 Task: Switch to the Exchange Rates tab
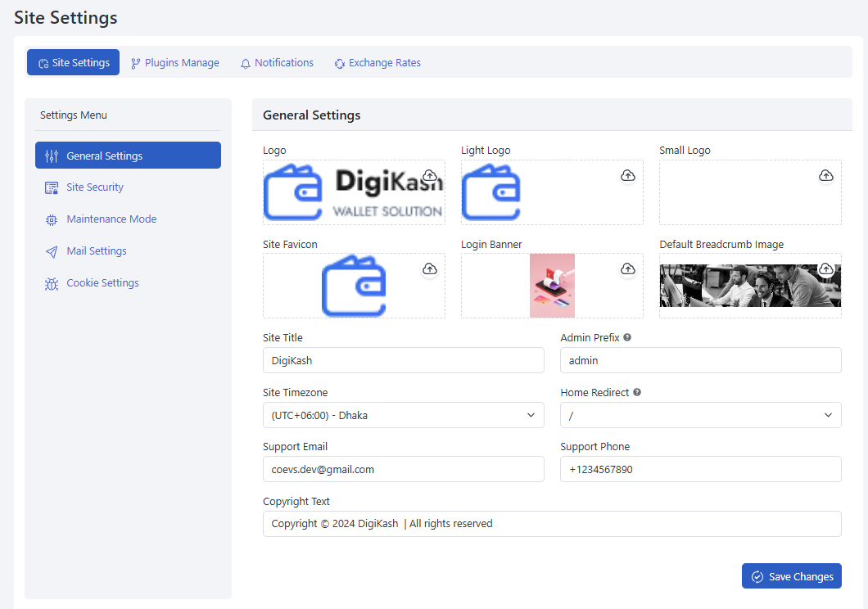(377, 62)
